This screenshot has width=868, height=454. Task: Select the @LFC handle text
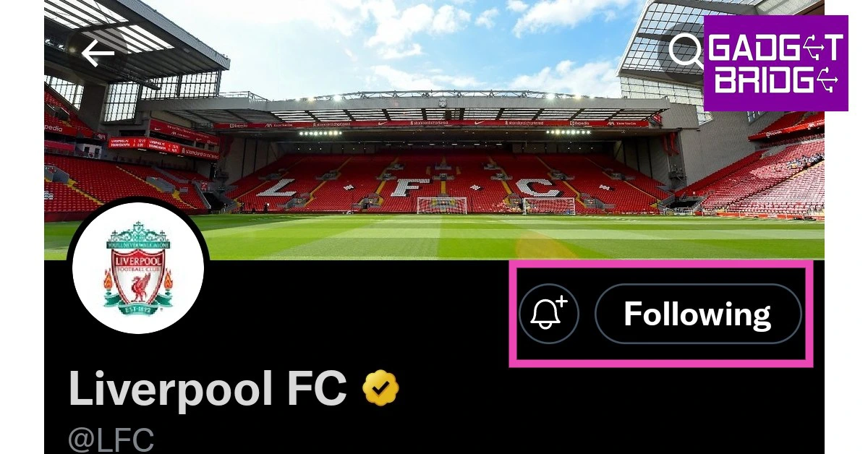click(111, 440)
